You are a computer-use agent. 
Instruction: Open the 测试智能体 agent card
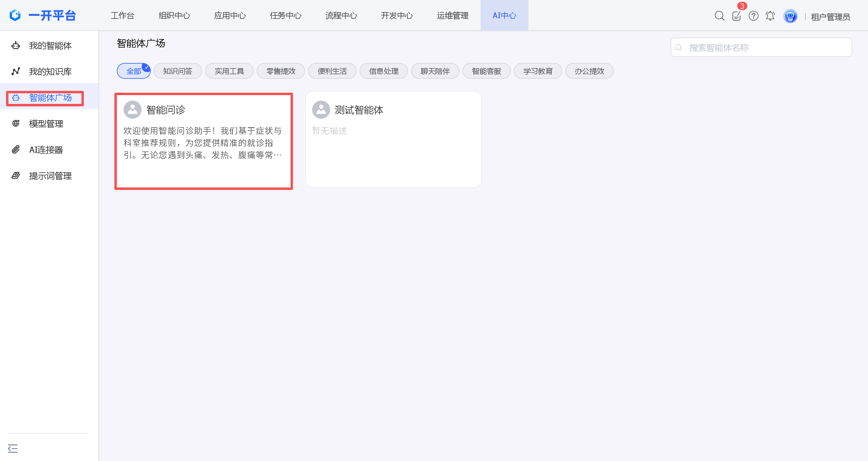point(393,139)
